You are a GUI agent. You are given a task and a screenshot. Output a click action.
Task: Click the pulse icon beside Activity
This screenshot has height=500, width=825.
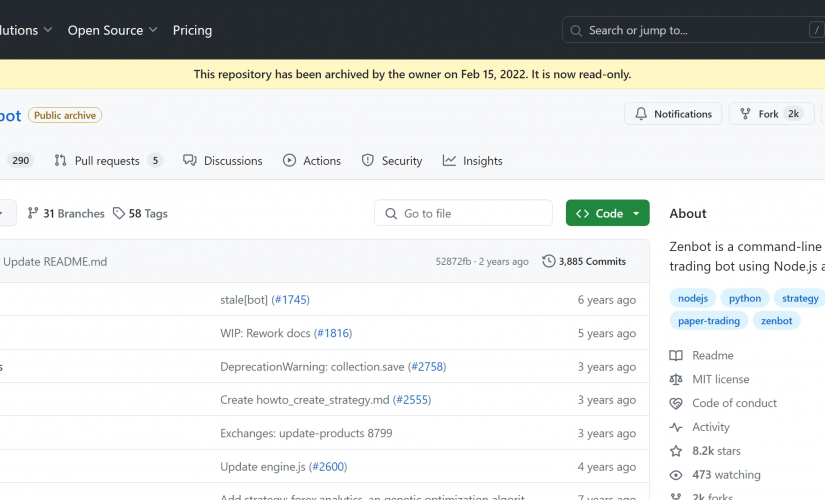(x=676, y=427)
